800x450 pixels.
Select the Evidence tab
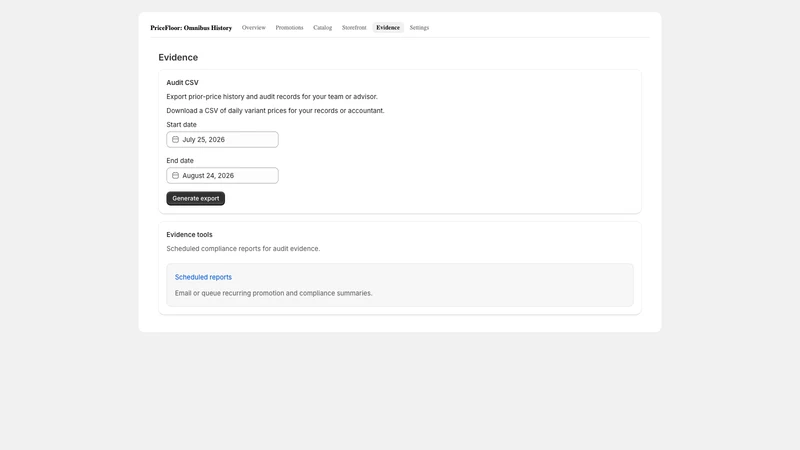(x=388, y=28)
